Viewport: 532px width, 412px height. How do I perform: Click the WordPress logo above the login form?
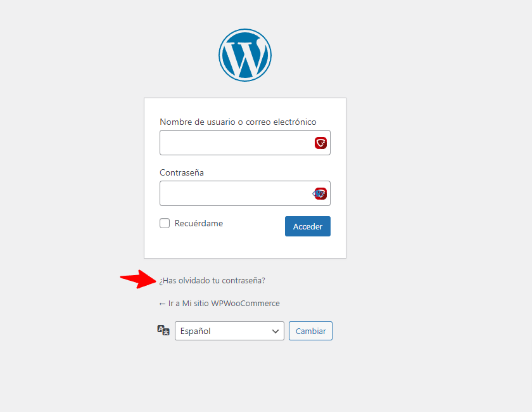point(245,55)
